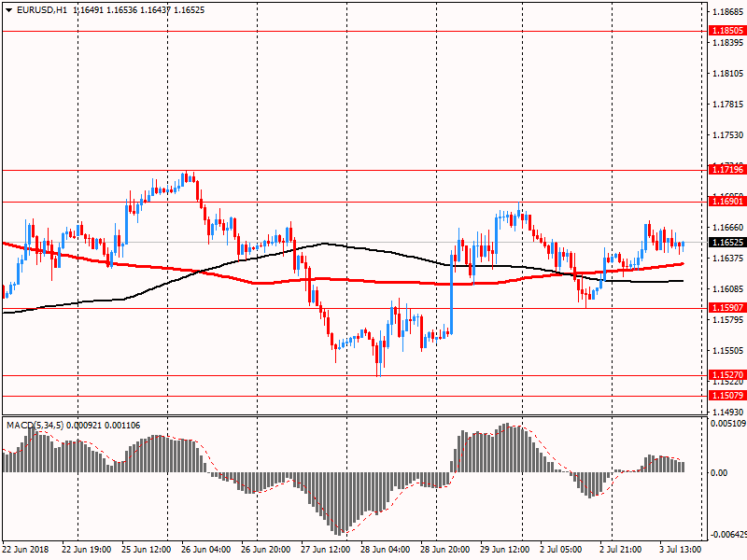Image resolution: width=747 pixels, height=560 pixels.
Task: Click the 2 Jul 05:00 time axis label
Action: pos(561,550)
